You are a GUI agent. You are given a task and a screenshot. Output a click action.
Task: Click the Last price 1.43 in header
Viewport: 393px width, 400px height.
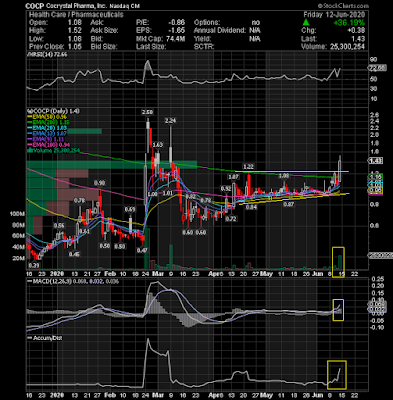[358, 39]
